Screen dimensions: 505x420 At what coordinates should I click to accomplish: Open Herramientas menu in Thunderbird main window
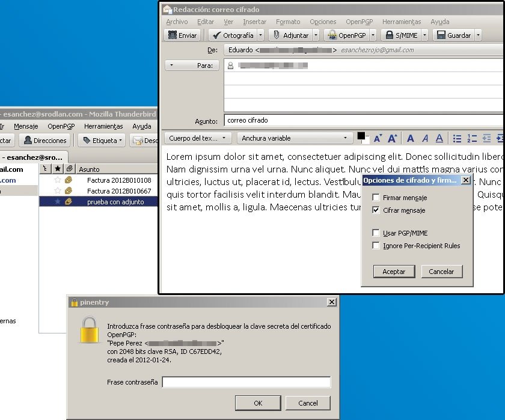coord(103,126)
